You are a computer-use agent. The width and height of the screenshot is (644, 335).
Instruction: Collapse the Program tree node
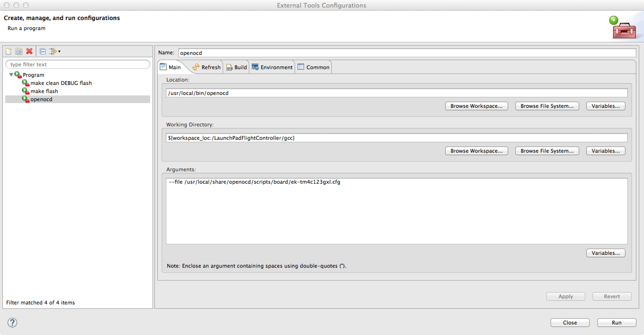pos(11,74)
